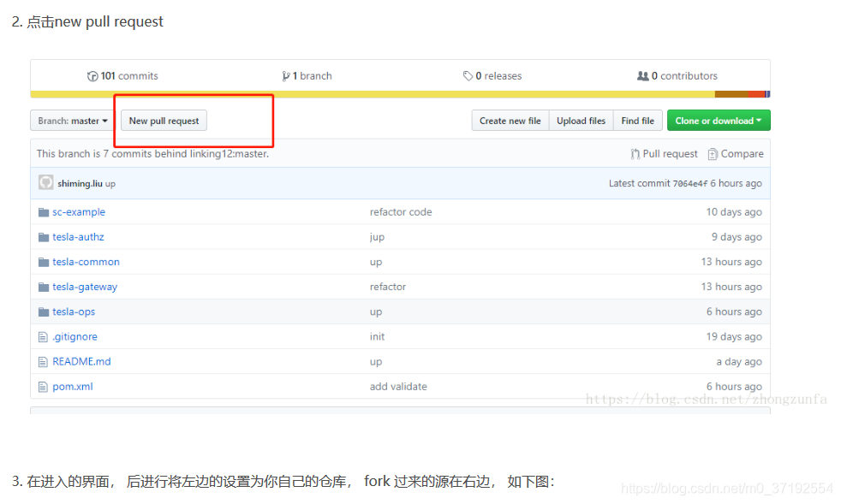The height and width of the screenshot is (504, 841).
Task: Open the 0 releases tab
Action: [492, 76]
